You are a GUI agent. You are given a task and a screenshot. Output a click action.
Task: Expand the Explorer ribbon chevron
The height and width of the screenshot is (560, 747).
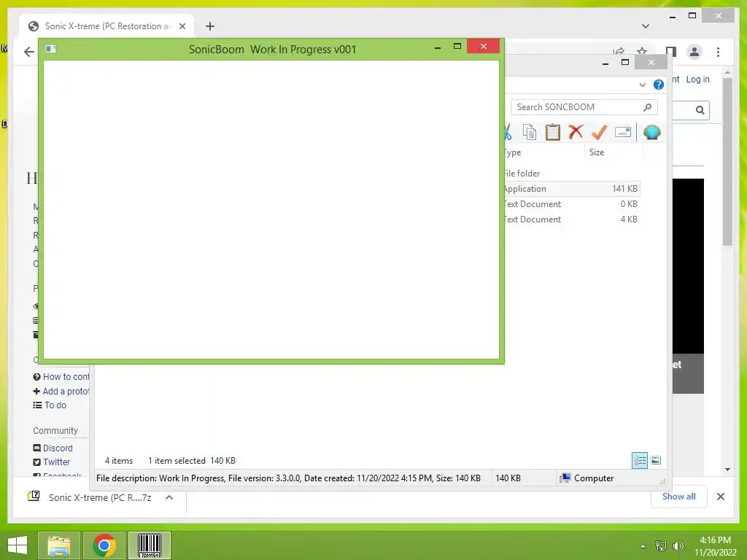[642, 85]
